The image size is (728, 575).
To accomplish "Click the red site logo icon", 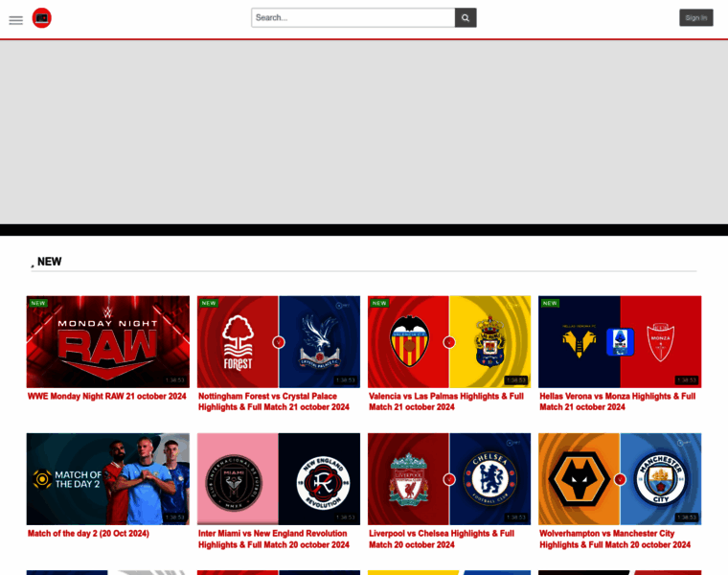I will point(42,18).
